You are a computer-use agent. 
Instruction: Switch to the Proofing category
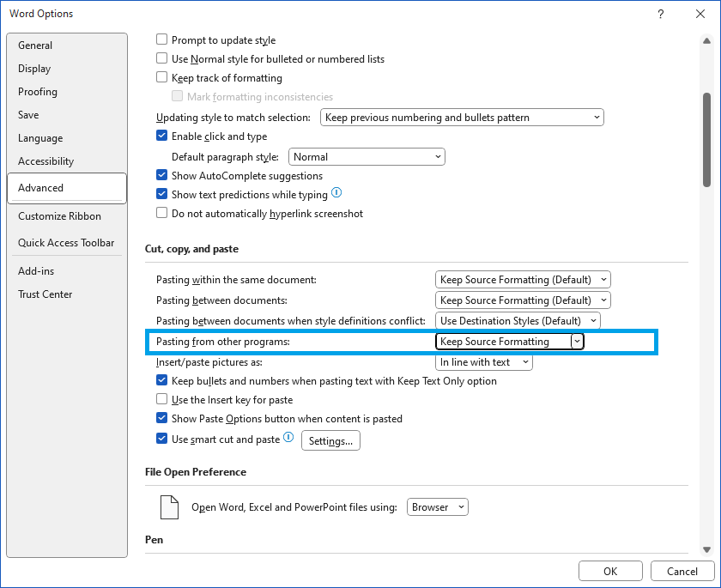tap(38, 92)
